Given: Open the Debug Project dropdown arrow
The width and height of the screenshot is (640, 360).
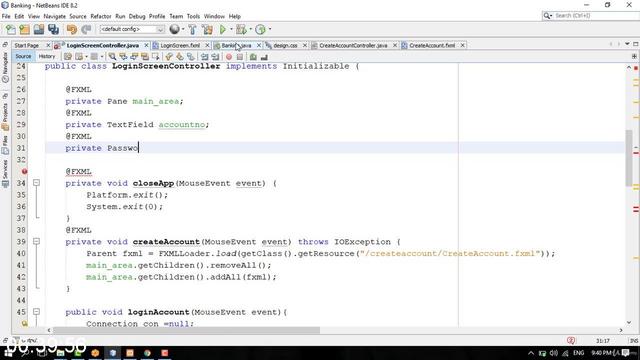Looking at the screenshot, I should pos(250,29).
